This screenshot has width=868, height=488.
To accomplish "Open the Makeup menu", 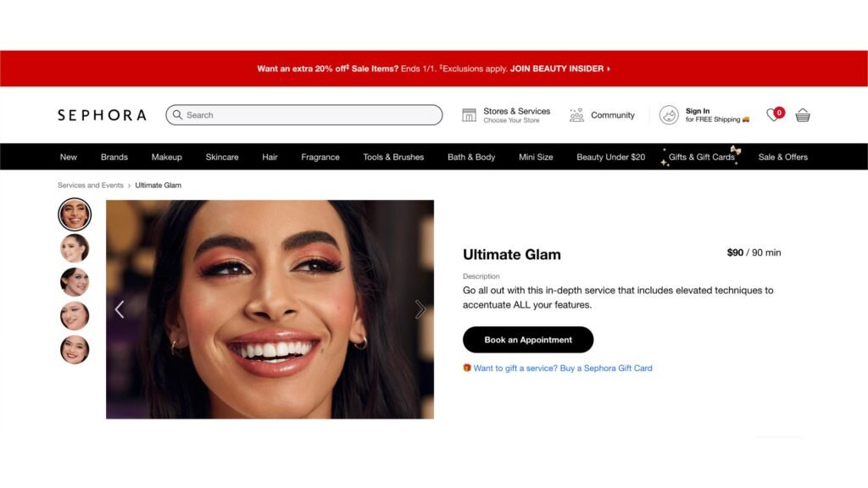I will point(167,157).
